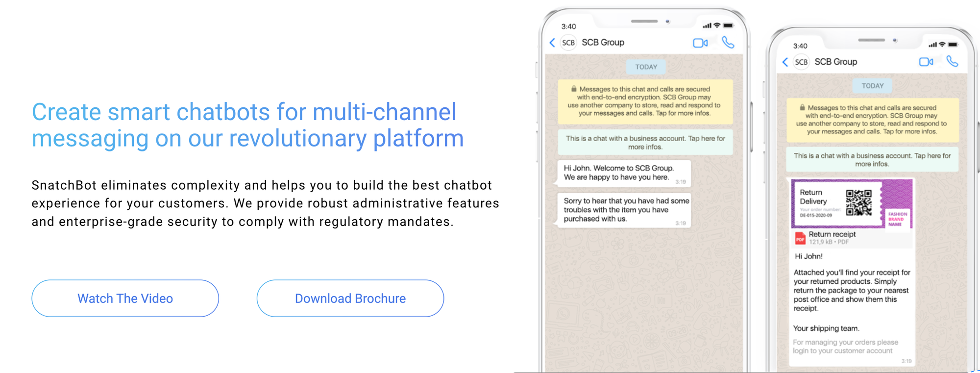The width and height of the screenshot is (980, 373).
Task: Tap SCB Group title in left phone
Action: click(603, 43)
